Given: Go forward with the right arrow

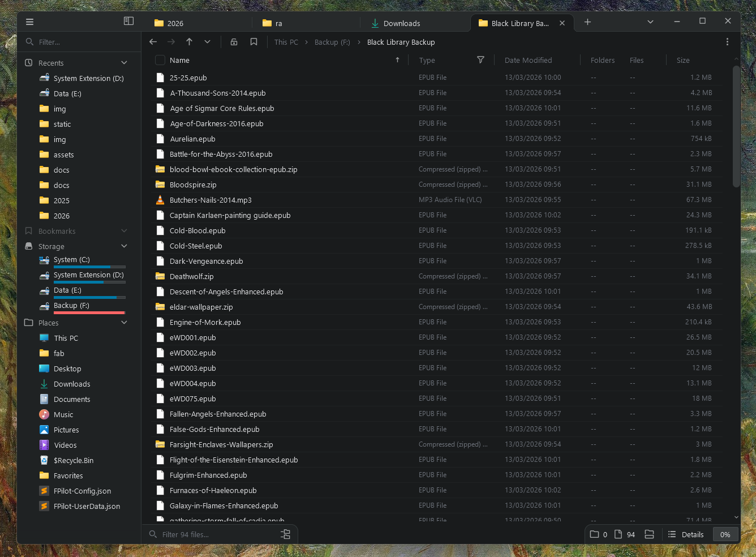Looking at the screenshot, I should coord(171,42).
